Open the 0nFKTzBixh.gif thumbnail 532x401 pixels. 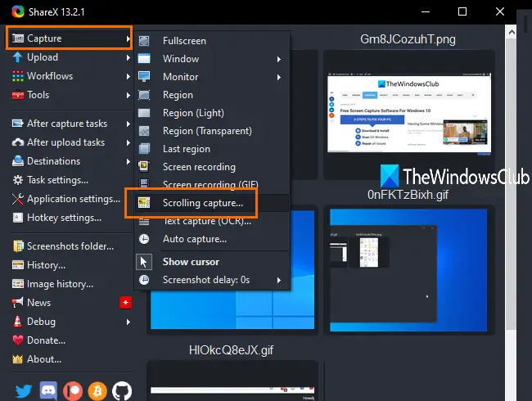tap(408, 270)
